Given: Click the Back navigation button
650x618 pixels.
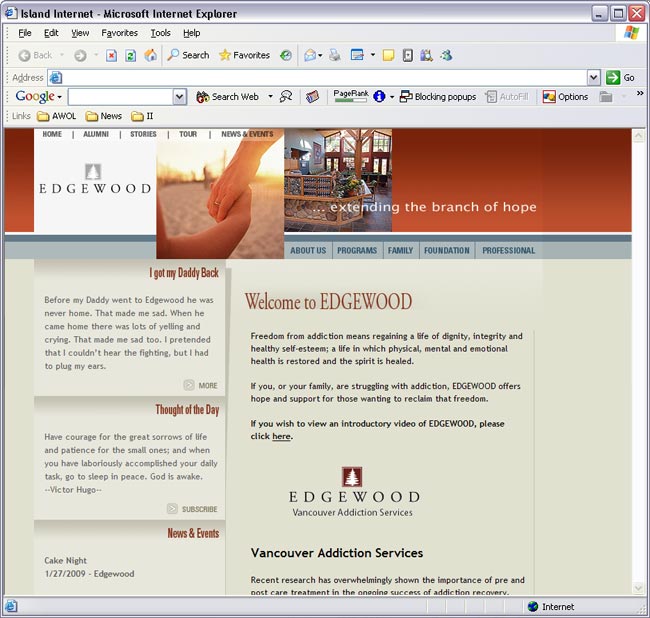Looking at the screenshot, I should [35, 55].
